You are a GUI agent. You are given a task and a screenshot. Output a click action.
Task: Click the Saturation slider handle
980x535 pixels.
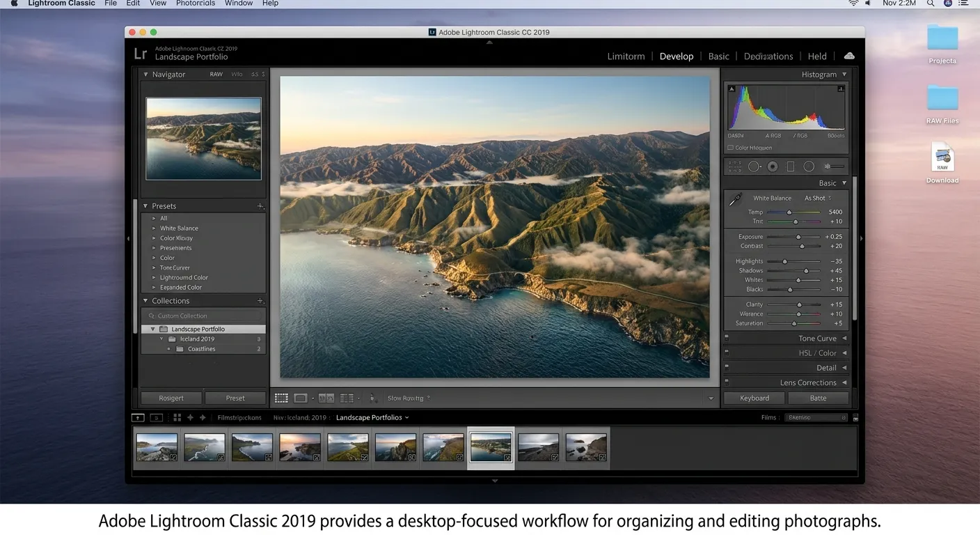pos(794,323)
